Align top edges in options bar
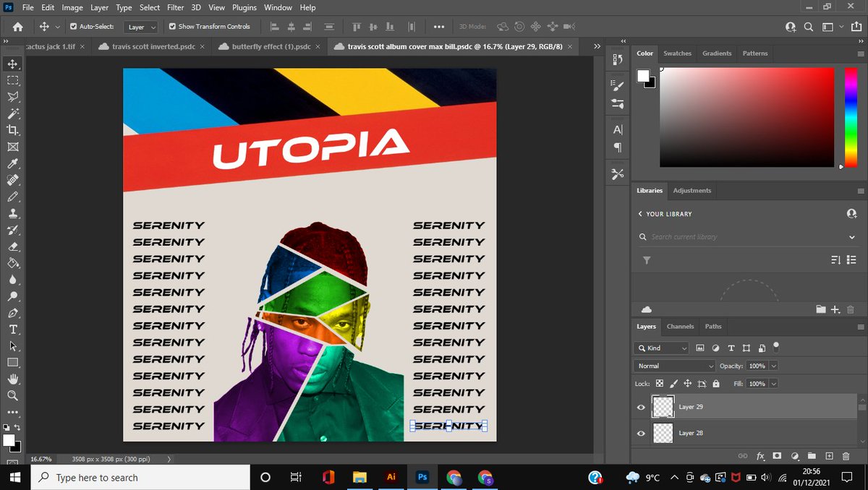868x490 pixels. tap(356, 27)
